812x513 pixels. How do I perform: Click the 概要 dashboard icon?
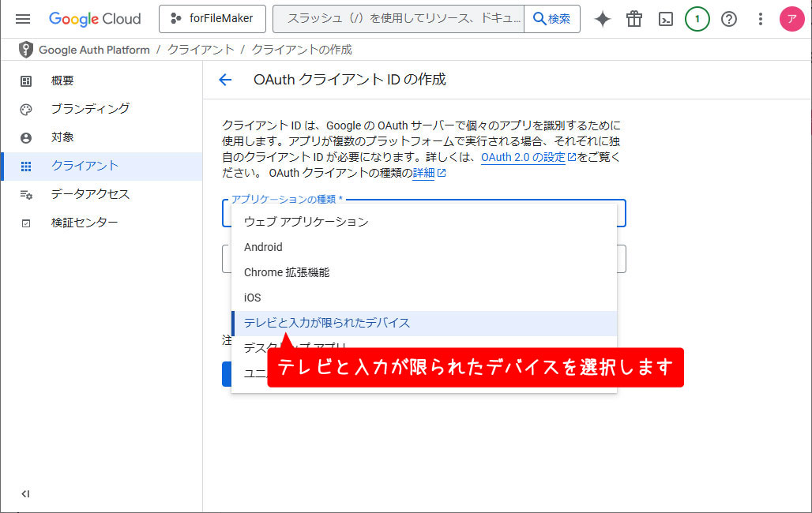[x=26, y=81]
